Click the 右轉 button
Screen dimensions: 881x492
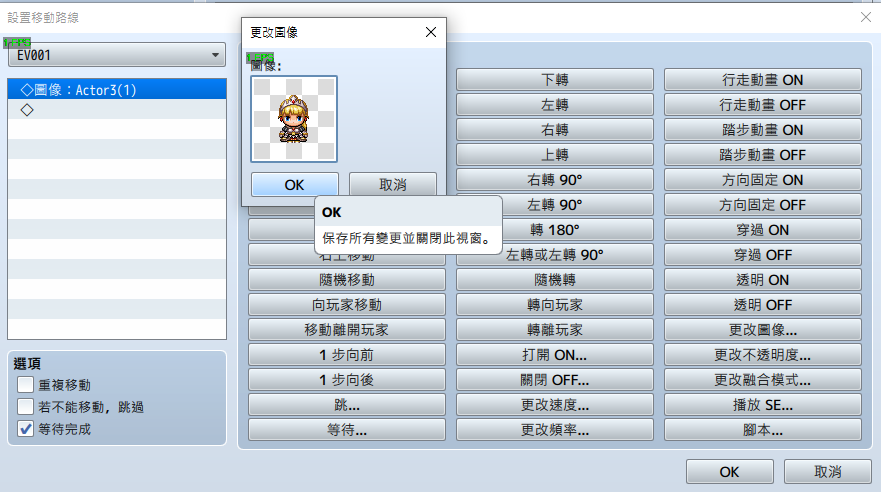click(555, 130)
